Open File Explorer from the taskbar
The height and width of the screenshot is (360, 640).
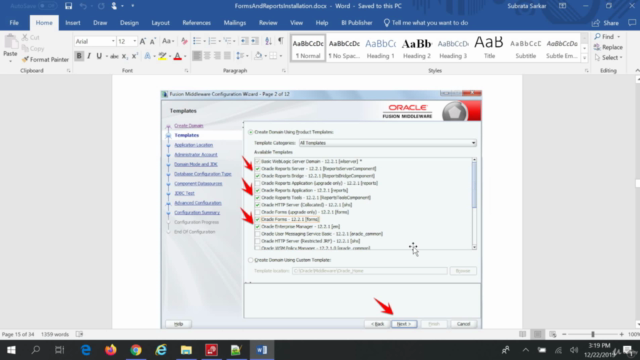click(x=186, y=350)
